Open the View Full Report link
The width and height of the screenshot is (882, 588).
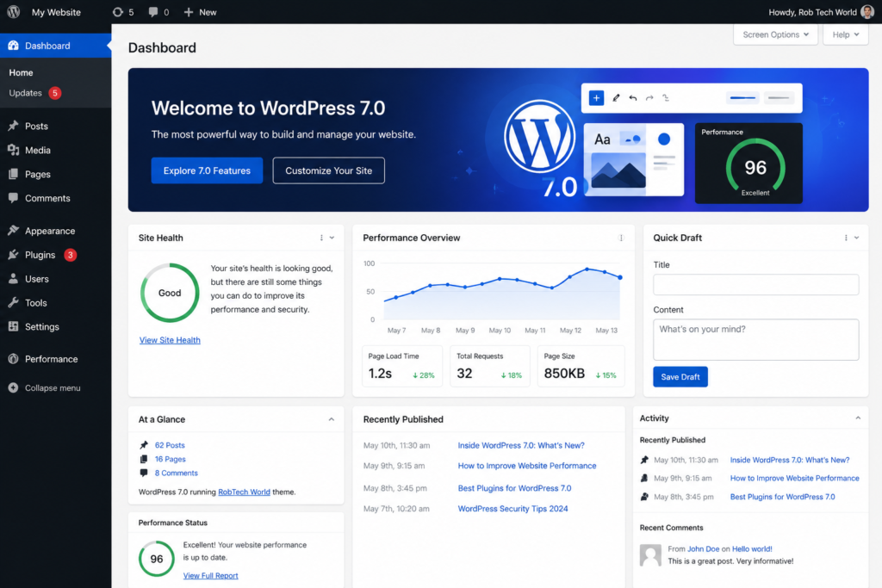point(210,576)
